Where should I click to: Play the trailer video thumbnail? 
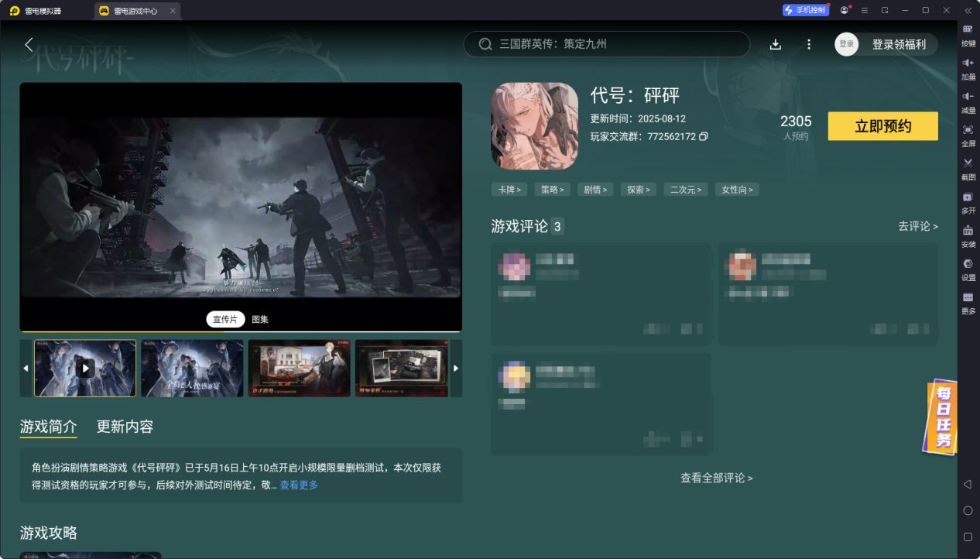tap(85, 369)
